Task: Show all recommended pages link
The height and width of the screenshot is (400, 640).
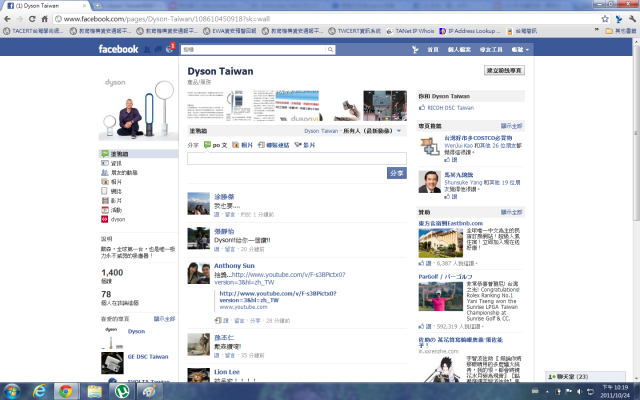Action: [511, 126]
